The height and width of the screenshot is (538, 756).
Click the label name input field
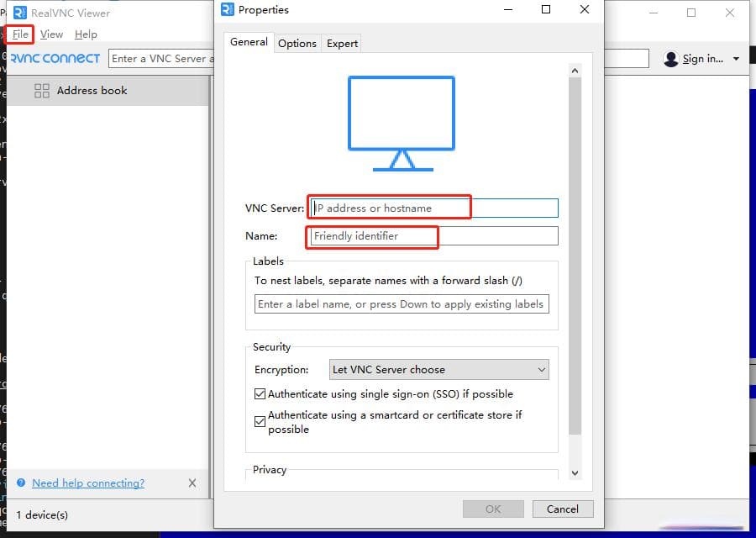click(402, 304)
